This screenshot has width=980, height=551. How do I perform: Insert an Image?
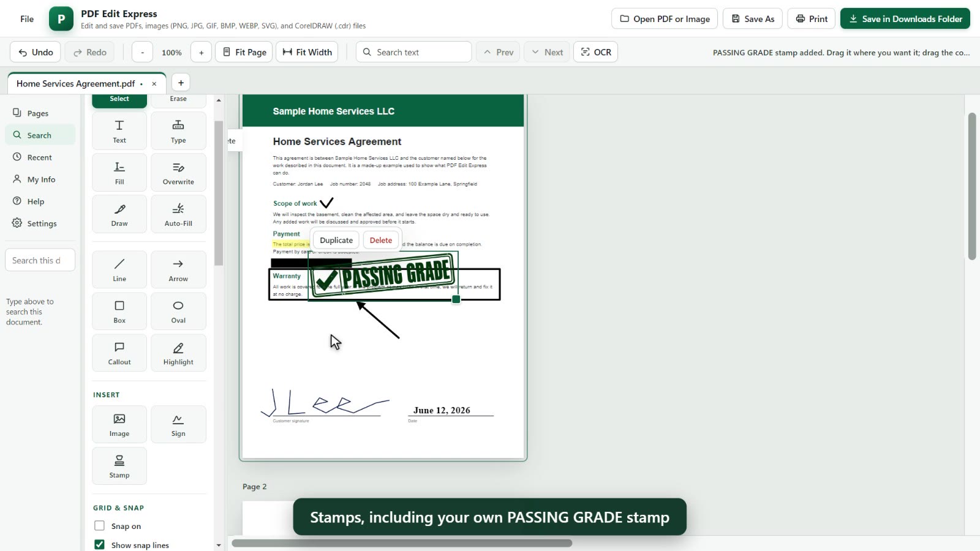(119, 424)
